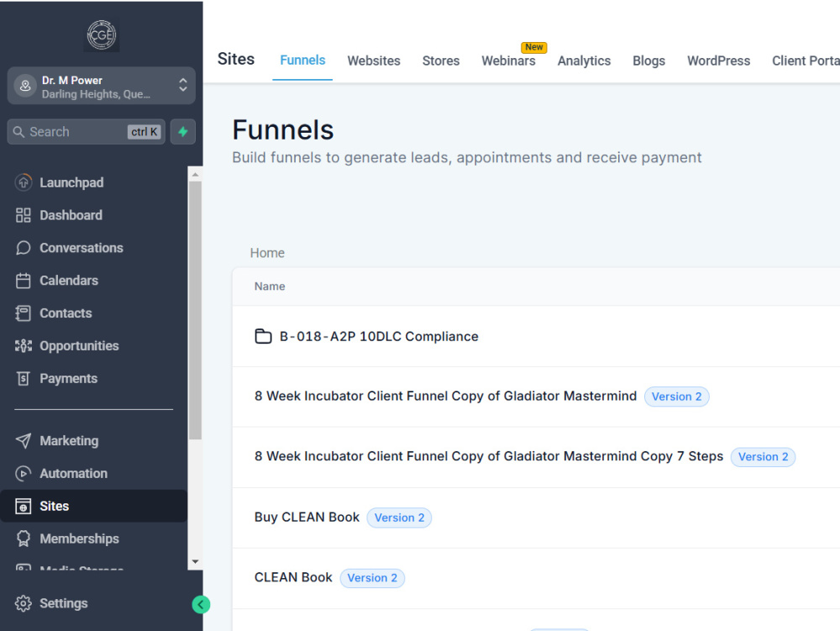Open Payments section
The width and height of the screenshot is (840, 631).
click(x=69, y=379)
